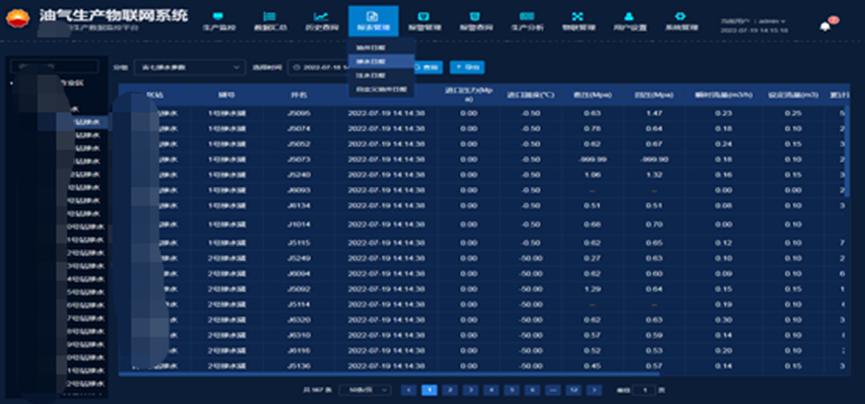Open the 报警管理 alarm icon in navigation
Screen dimensions: 865x404
point(423,17)
